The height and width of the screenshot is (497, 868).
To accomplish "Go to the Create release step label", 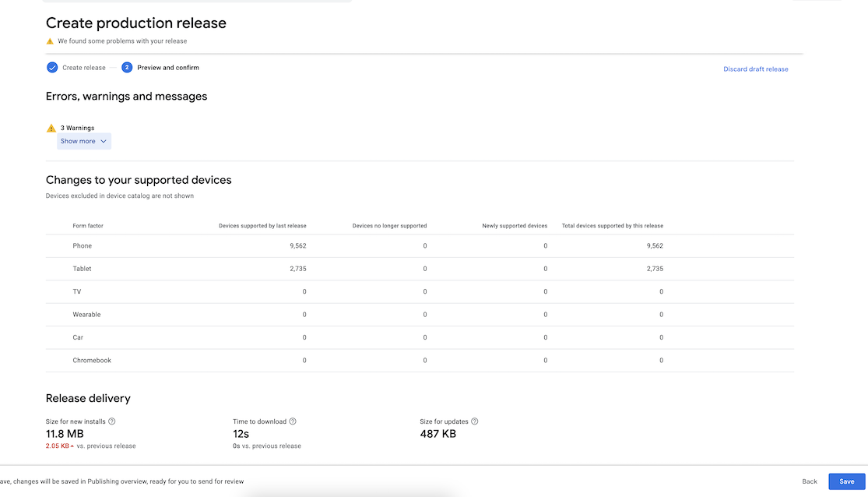I will [83, 68].
